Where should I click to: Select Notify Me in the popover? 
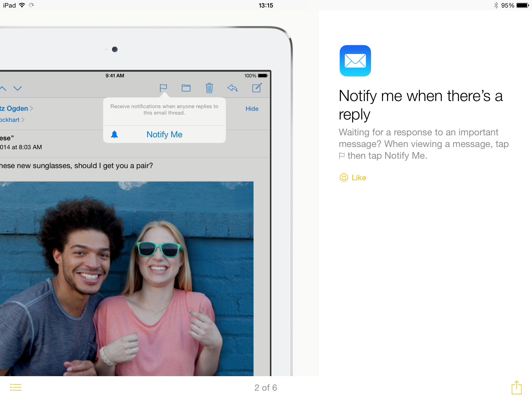tap(164, 134)
